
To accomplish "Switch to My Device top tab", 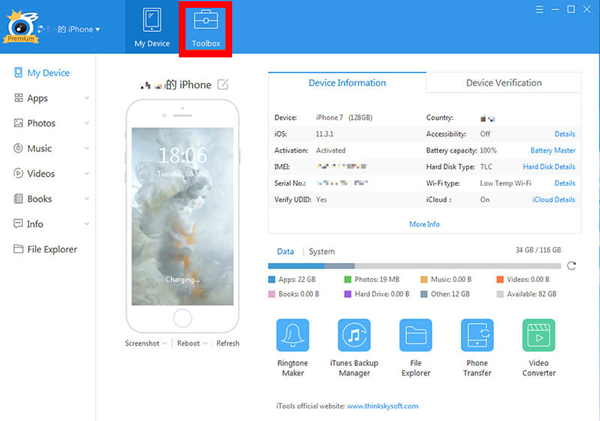I will click(x=152, y=29).
